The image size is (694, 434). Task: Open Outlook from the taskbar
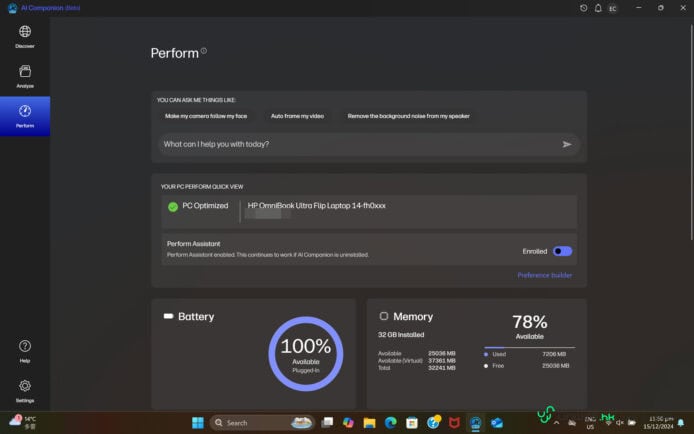(x=497, y=423)
